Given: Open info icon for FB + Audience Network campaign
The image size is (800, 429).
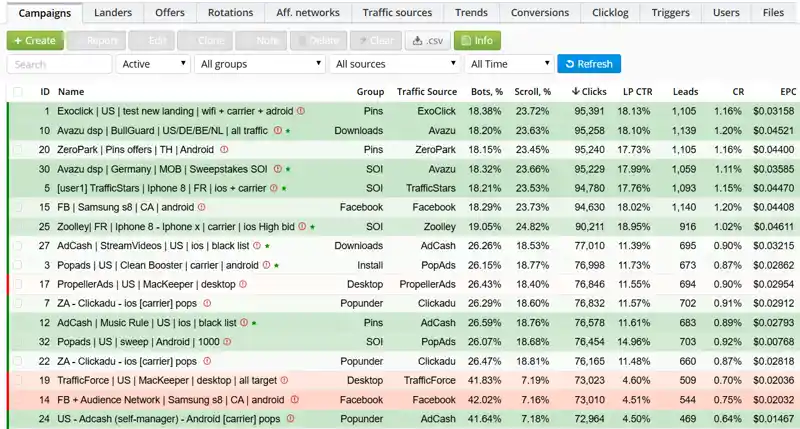Looking at the screenshot, I should point(294,399).
